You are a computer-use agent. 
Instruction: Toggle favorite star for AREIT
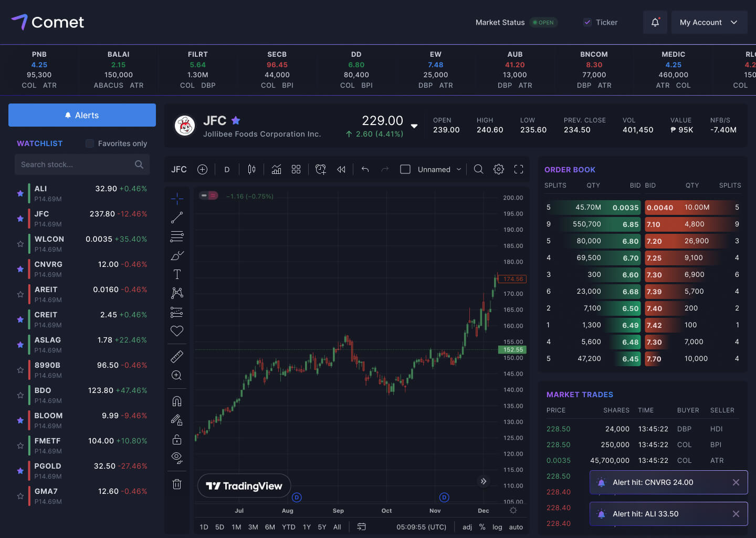click(x=20, y=294)
